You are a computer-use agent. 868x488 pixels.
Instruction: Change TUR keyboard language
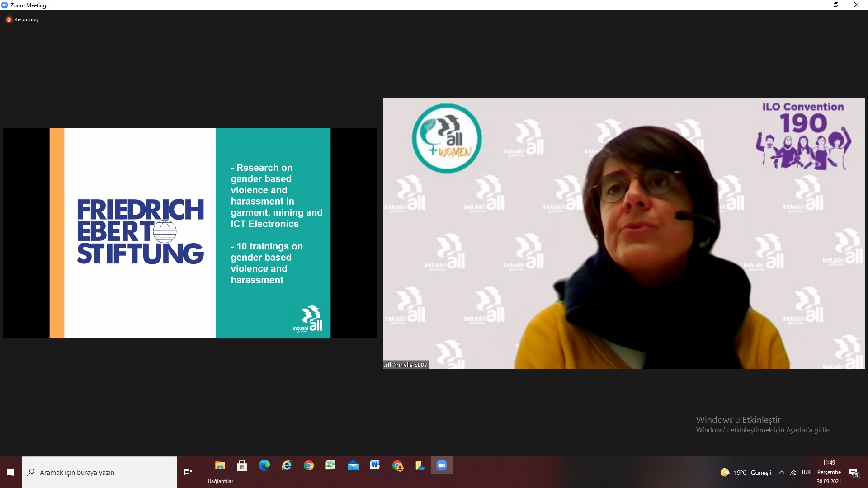pos(806,472)
